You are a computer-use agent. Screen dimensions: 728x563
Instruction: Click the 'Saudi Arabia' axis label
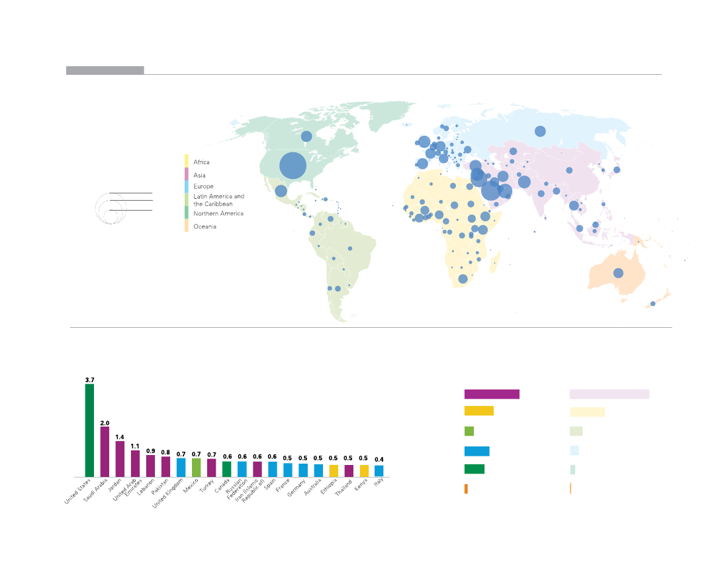coord(95,489)
